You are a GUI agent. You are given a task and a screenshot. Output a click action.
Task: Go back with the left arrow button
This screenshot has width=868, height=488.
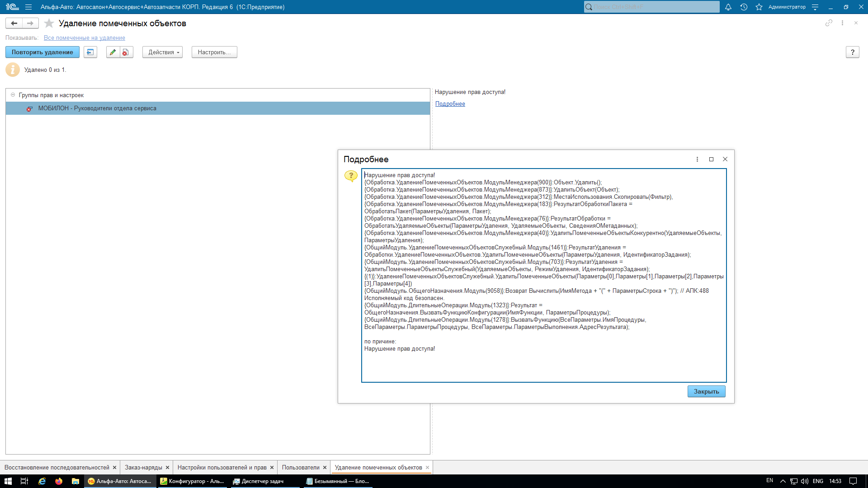[14, 23]
